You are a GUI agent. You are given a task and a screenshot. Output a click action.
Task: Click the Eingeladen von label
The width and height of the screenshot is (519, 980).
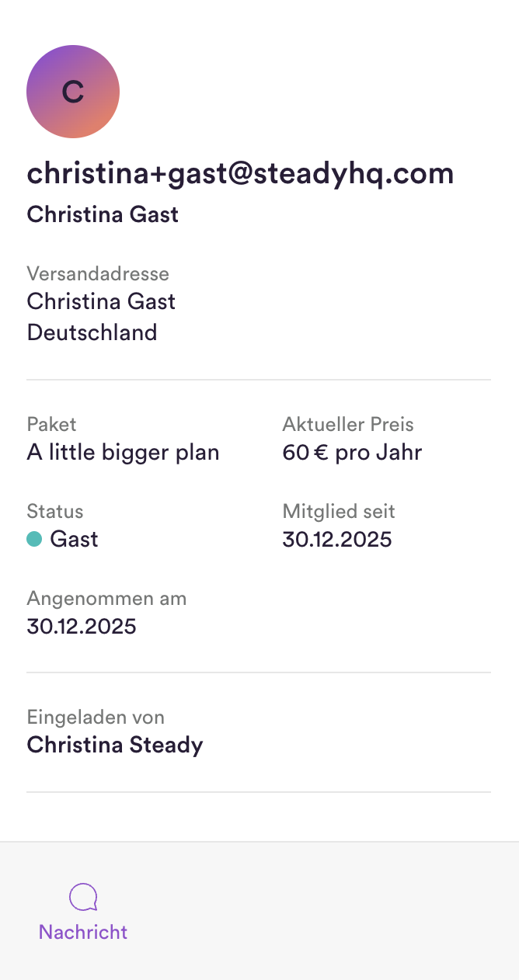pos(96,717)
